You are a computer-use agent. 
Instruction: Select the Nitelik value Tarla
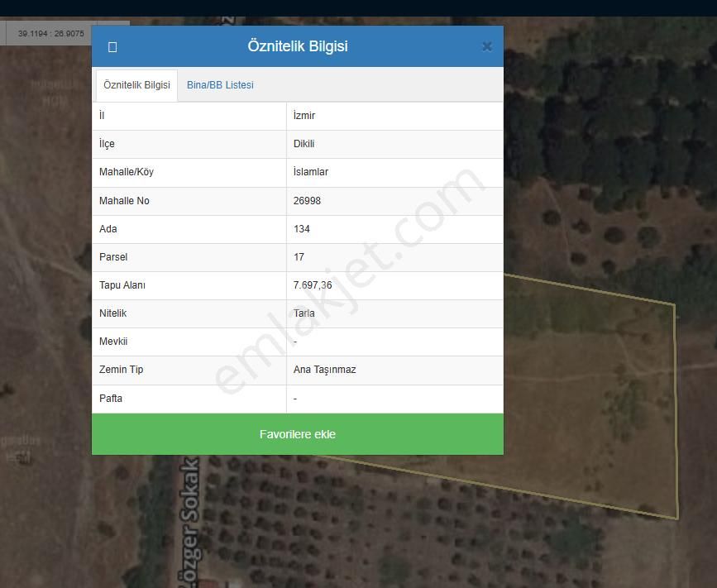click(304, 313)
